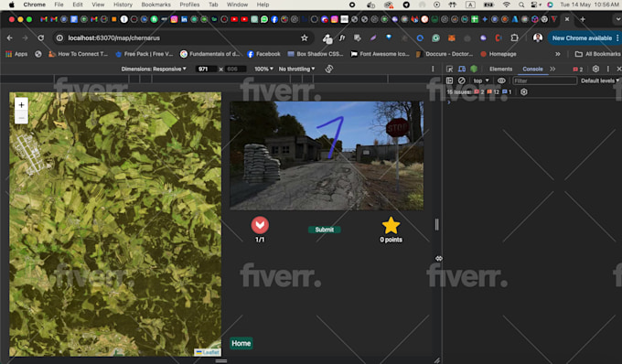
Task: Open a new browser tab
Action: (583, 19)
